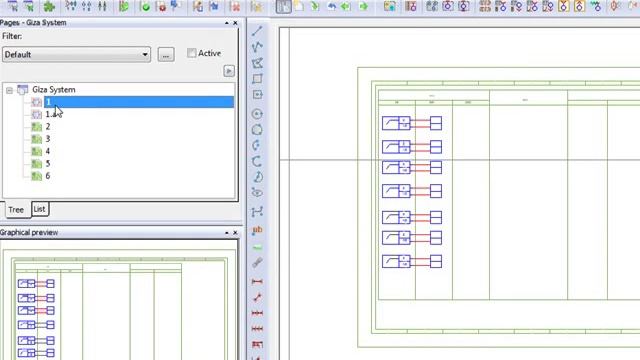Select the Arc through center tool
This screenshot has height=360, width=640.
point(257,145)
